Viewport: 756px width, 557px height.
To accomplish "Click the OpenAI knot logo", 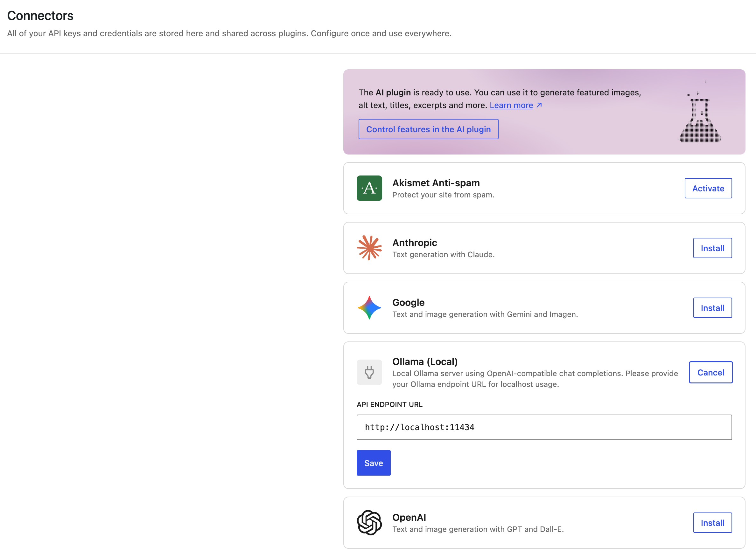I will [369, 523].
